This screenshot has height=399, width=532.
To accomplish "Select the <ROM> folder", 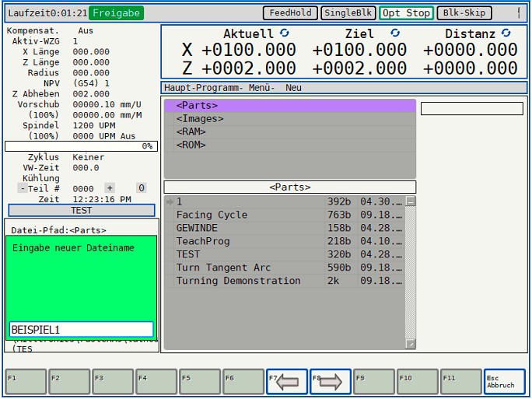I will click(x=290, y=145).
